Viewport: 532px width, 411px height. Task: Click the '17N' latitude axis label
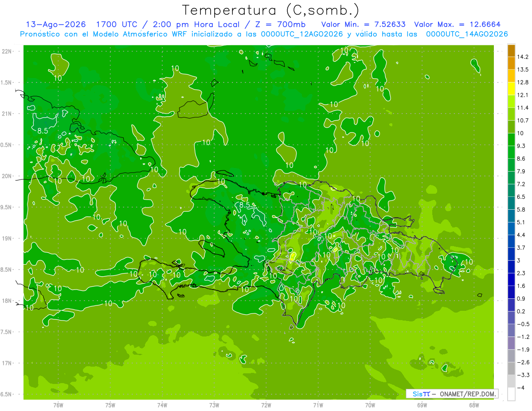point(8,363)
